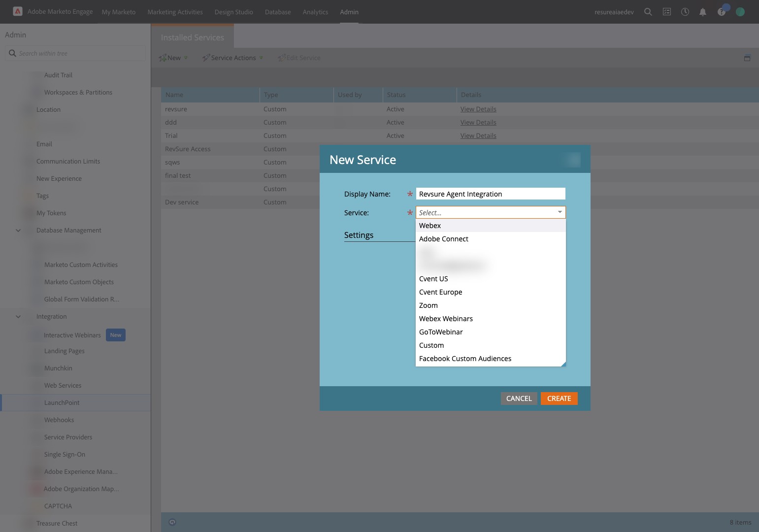Screen dimensions: 759x532
Task: Open New Experience tree item
Action: pyautogui.click(x=59, y=178)
